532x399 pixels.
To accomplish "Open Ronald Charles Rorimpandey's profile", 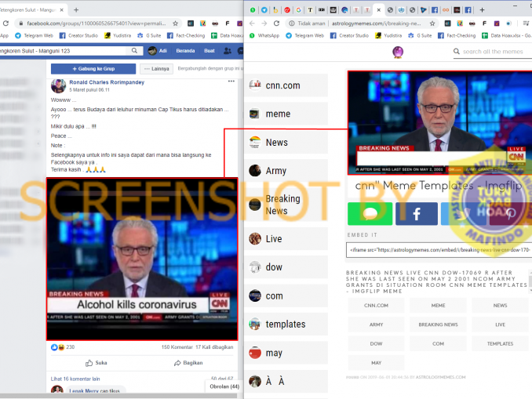I will tap(107, 82).
